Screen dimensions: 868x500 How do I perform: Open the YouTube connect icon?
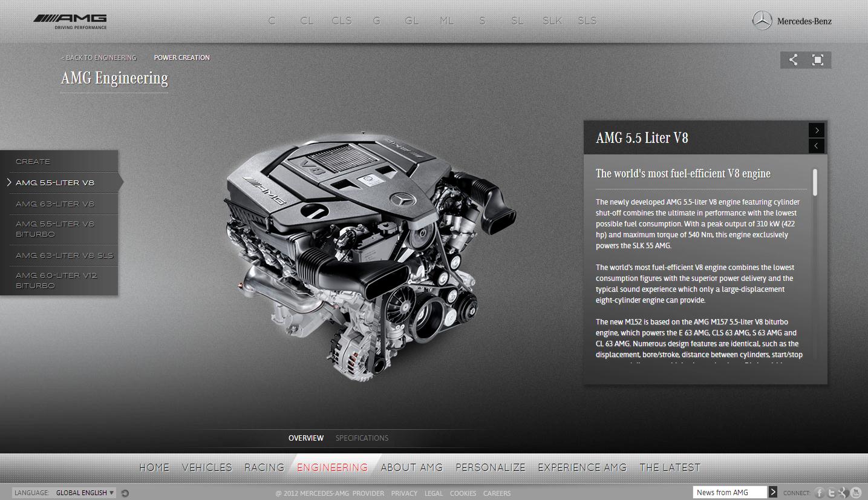pos(856,493)
